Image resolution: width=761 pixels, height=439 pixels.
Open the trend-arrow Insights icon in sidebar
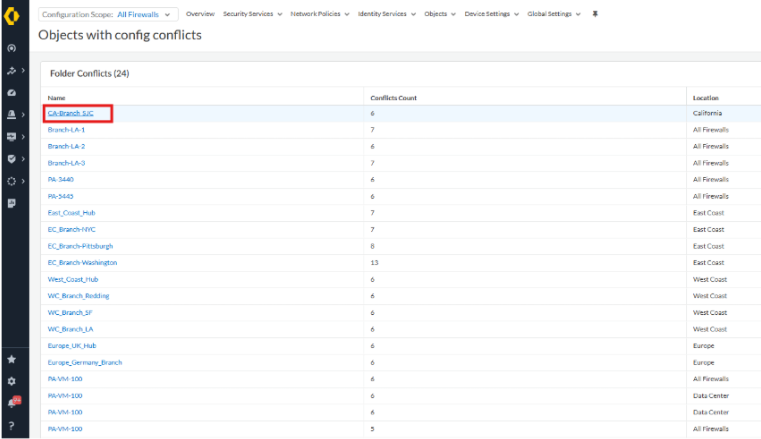pos(12,71)
